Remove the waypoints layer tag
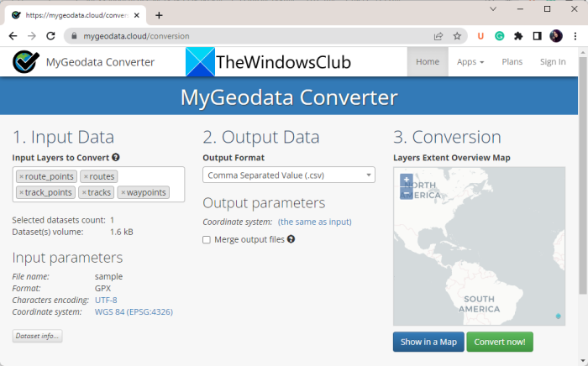The height and width of the screenshot is (366, 588). coord(123,192)
